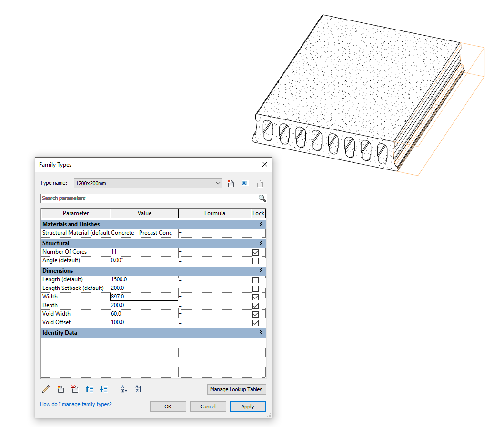Sort parameters in descending order
The height and width of the screenshot is (427, 504).
pos(138,389)
